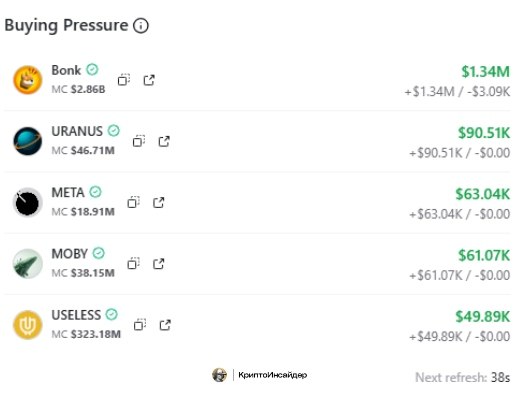Copy the URANUS token address
The image size is (519, 394).
tap(139, 141)
